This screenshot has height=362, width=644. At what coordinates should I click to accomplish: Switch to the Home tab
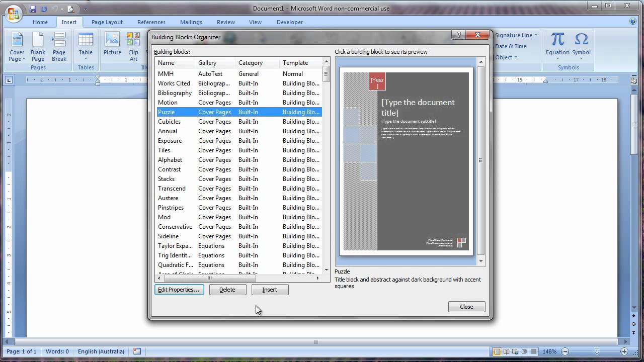click(40, 22)
